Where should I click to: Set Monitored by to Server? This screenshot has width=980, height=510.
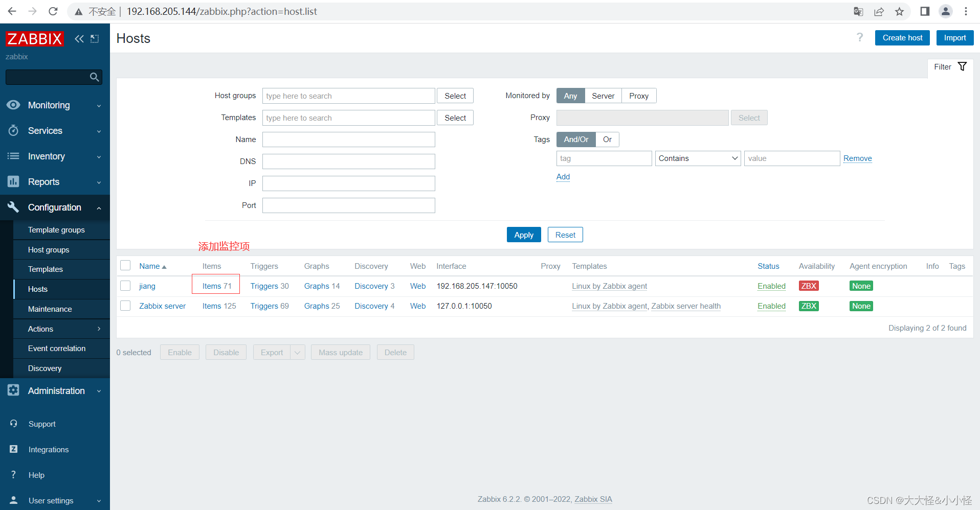tap(603, 96)
